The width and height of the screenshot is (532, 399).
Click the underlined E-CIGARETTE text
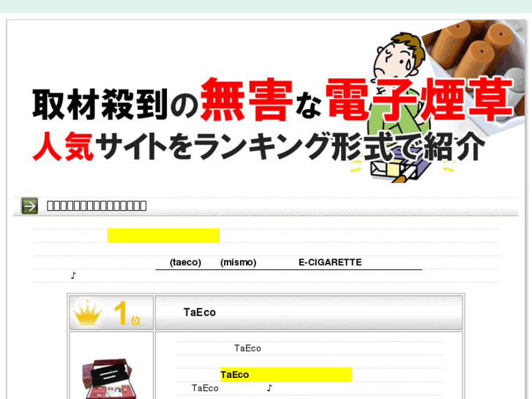coord(330,263)
